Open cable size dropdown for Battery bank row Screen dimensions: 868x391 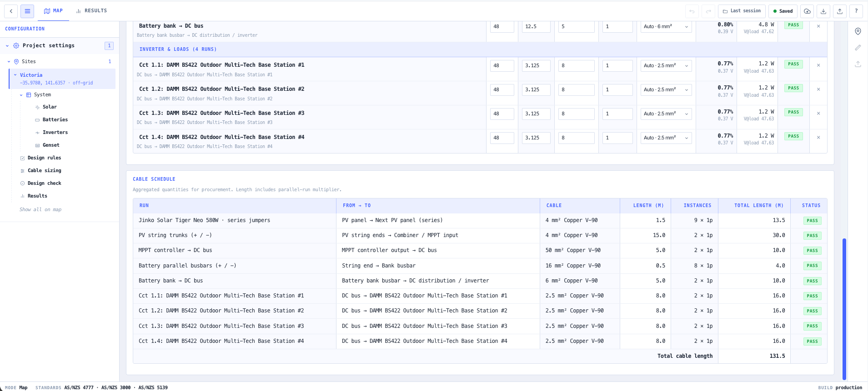click(x=666, y=26)
